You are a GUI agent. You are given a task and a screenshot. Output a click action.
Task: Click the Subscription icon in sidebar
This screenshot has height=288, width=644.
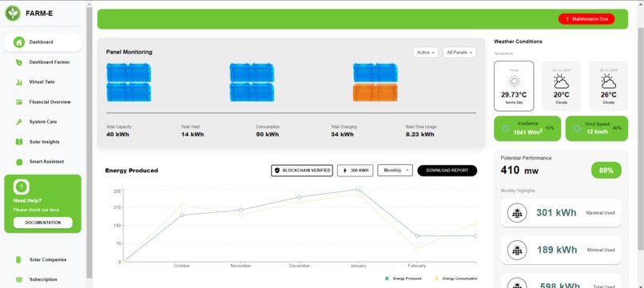(19, 279)
